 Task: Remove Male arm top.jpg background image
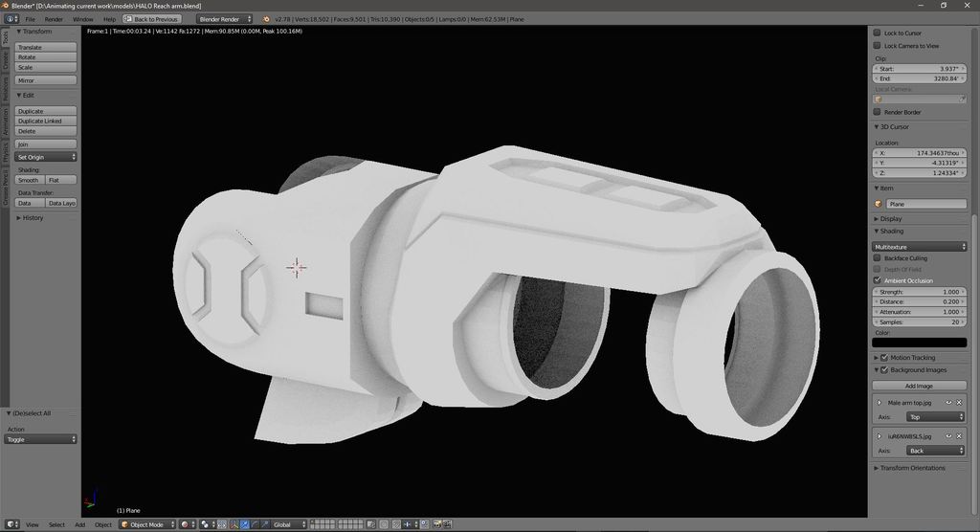tap(959, 403)
